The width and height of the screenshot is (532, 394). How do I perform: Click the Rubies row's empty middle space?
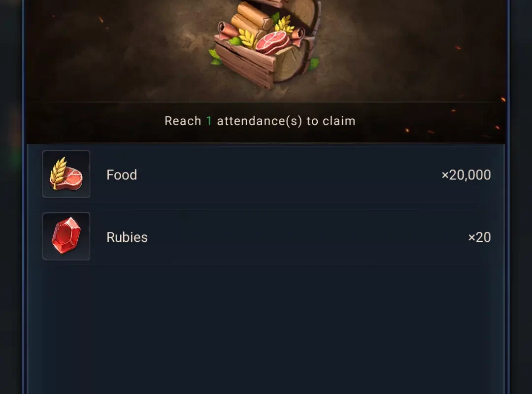305,237
